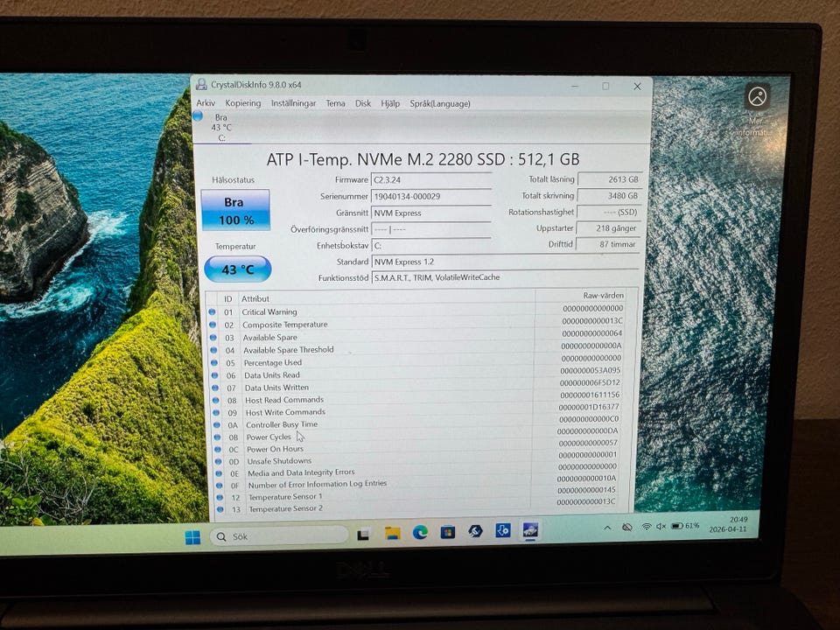Click raw value 000000006F5D12
The width and height of the screenshot is (840, 630).
click(590, 382)
